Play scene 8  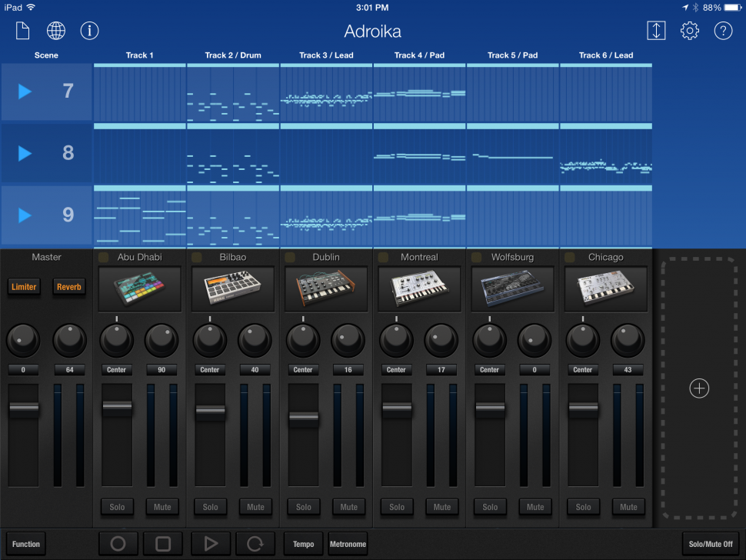(25, 153)
